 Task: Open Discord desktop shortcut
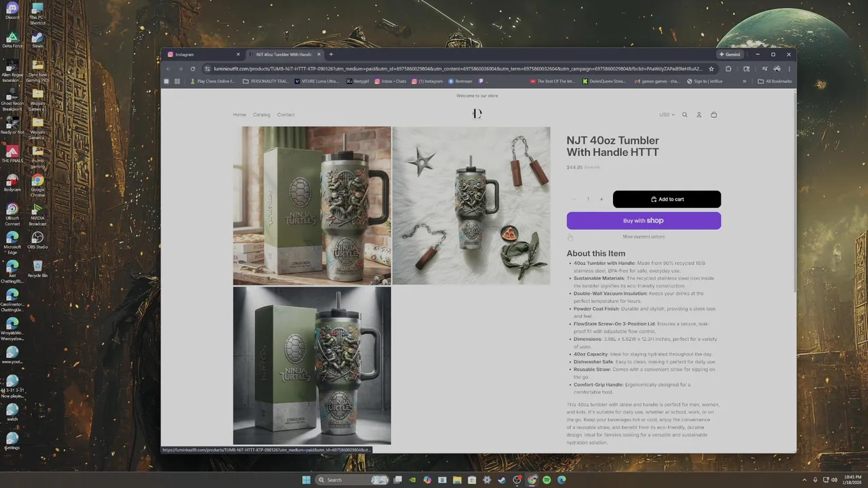[x=12, y=11]
